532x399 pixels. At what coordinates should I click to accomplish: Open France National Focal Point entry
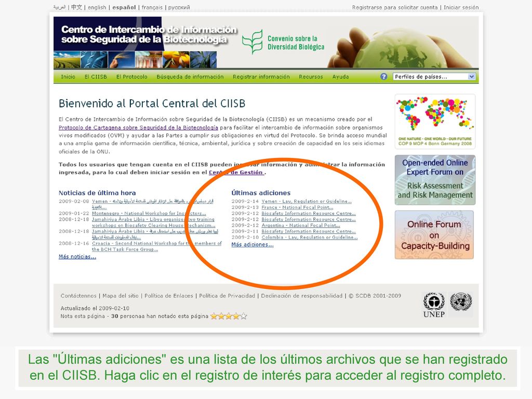(298, 207)
